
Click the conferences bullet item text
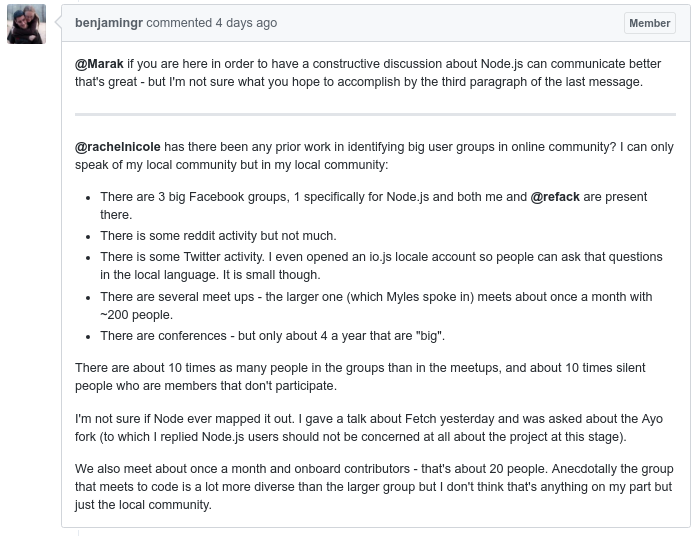(x=272, y=336)
